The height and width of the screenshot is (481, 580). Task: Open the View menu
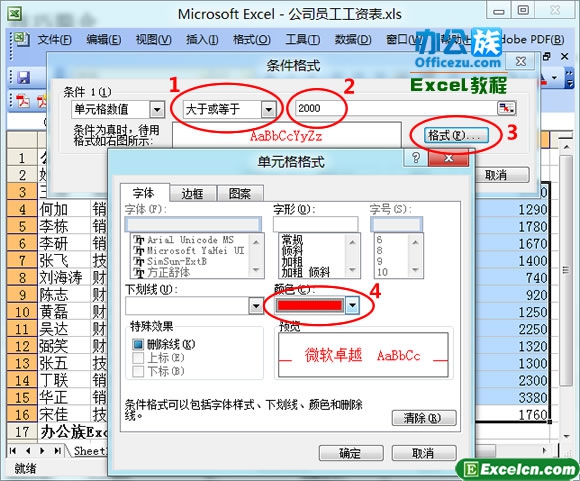[x=154, y=40]
